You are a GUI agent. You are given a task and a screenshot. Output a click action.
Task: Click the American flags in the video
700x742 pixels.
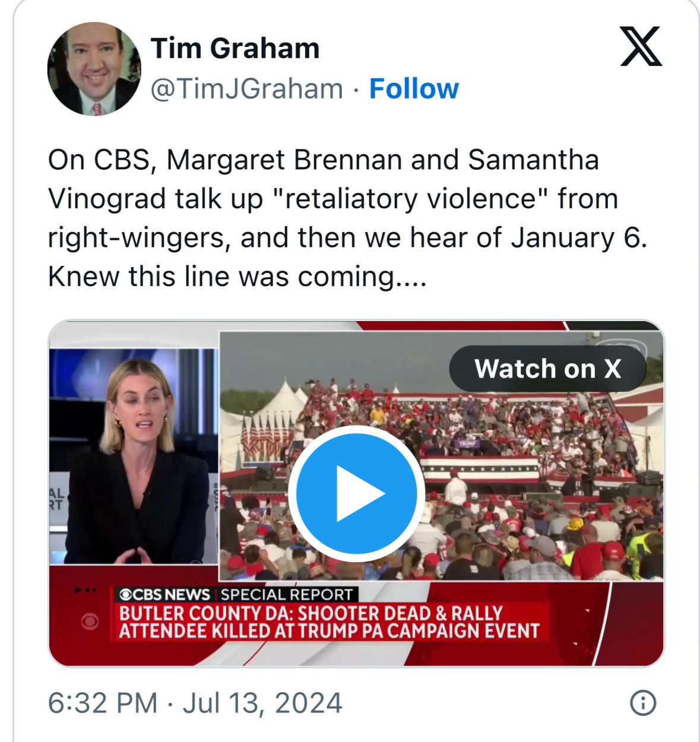coord(265,438)
